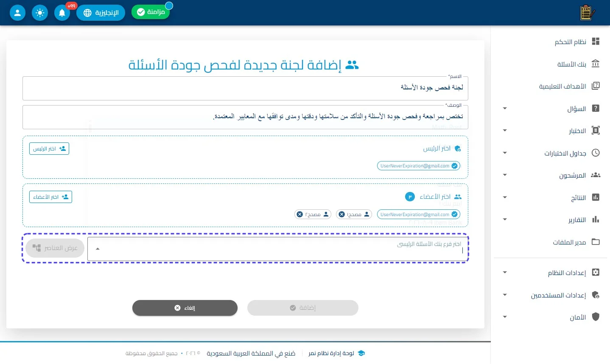Click the exam app logo

pos(588,13)
